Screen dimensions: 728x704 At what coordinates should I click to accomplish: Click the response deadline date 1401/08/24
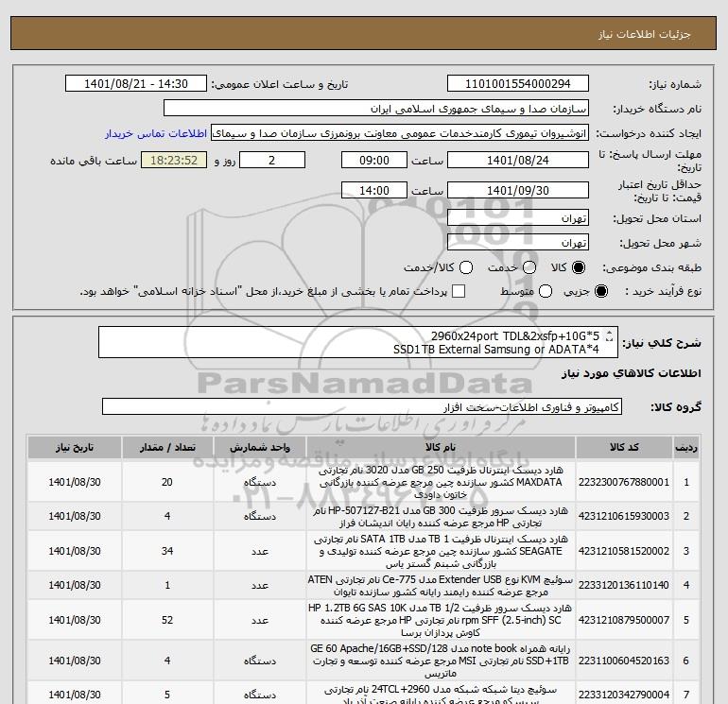[518, 161]
